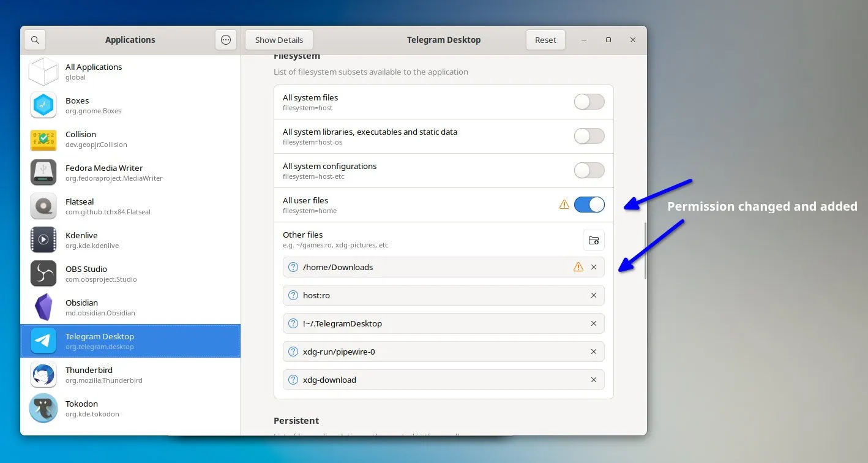Reset Telegram Desktop permissions
Viewport: 868px width, 463px height.
545,39
